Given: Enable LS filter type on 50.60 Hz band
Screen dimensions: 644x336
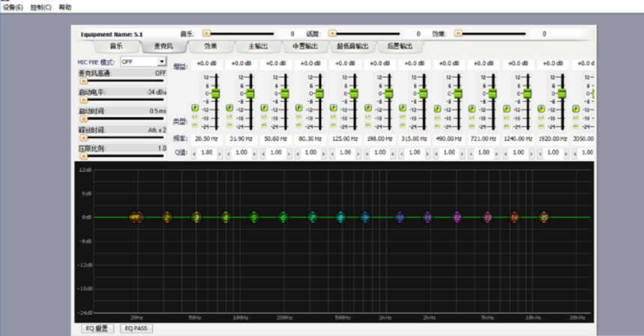Looking at the screenshot, I should point(264,118).
